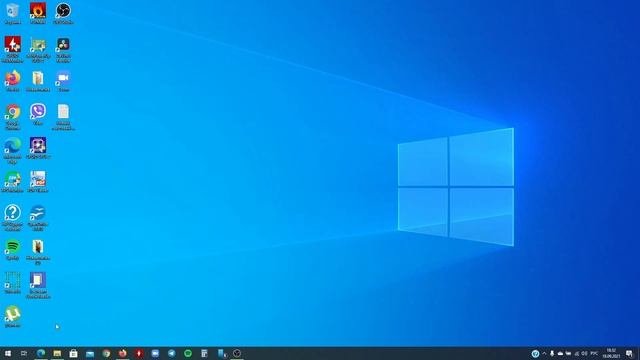Open the green graphics card shortcut icon

click(38, 48)
